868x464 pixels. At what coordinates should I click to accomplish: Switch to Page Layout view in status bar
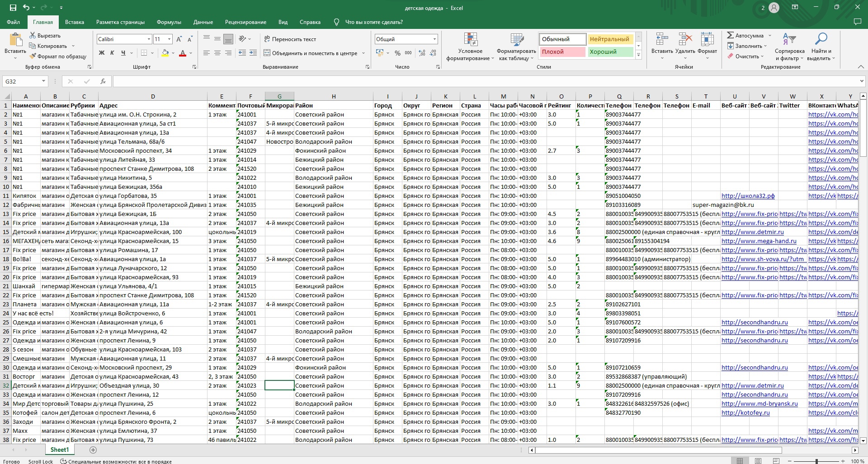(x=758, y=461)
